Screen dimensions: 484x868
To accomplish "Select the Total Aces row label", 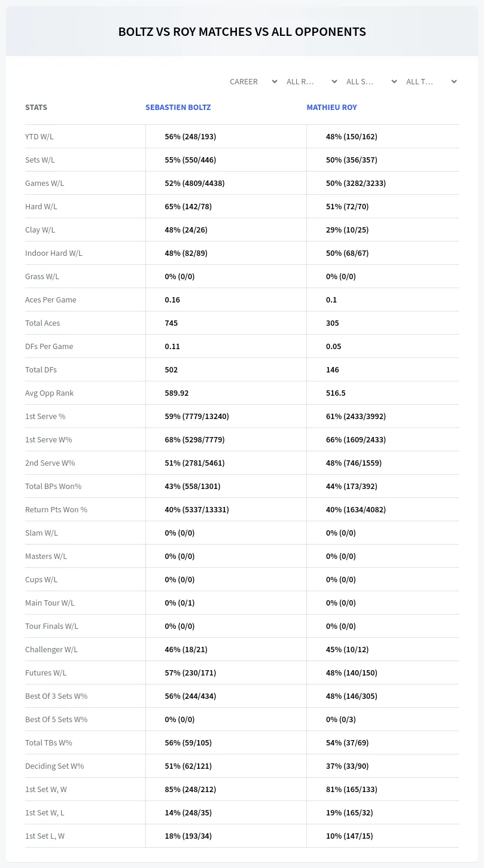I will coord(42,323).
